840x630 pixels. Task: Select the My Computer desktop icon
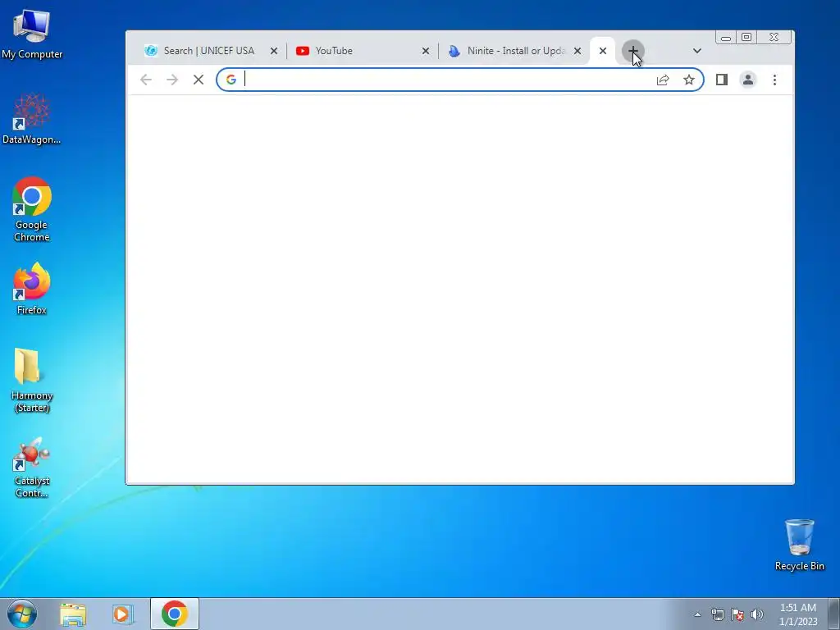tap(32, 34)
